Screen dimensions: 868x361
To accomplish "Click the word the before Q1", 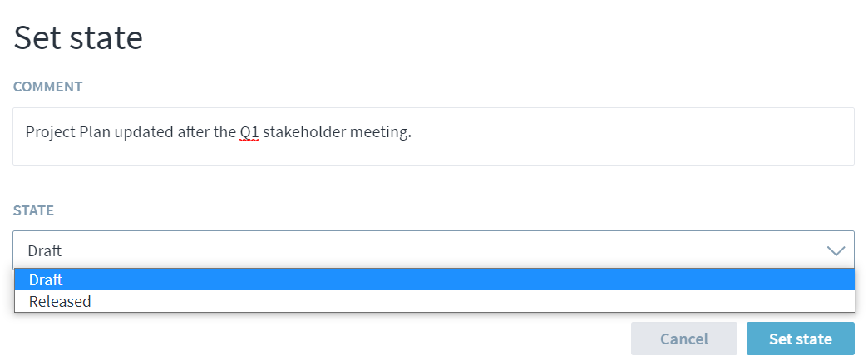I will tap(220, 132).
